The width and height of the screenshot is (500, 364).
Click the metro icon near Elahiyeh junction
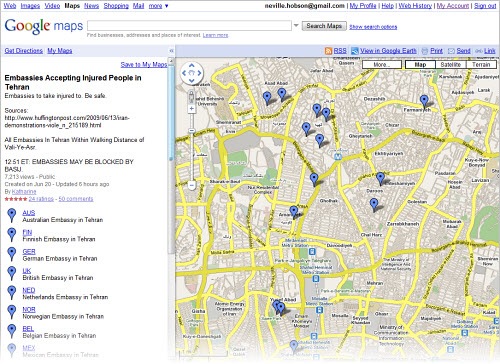[338, 157]
